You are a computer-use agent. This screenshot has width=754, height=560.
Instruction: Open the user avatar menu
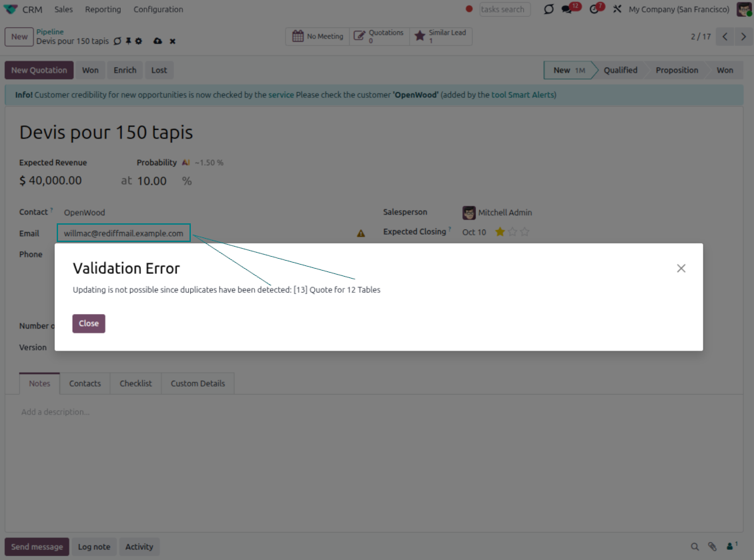coord(744,9)
